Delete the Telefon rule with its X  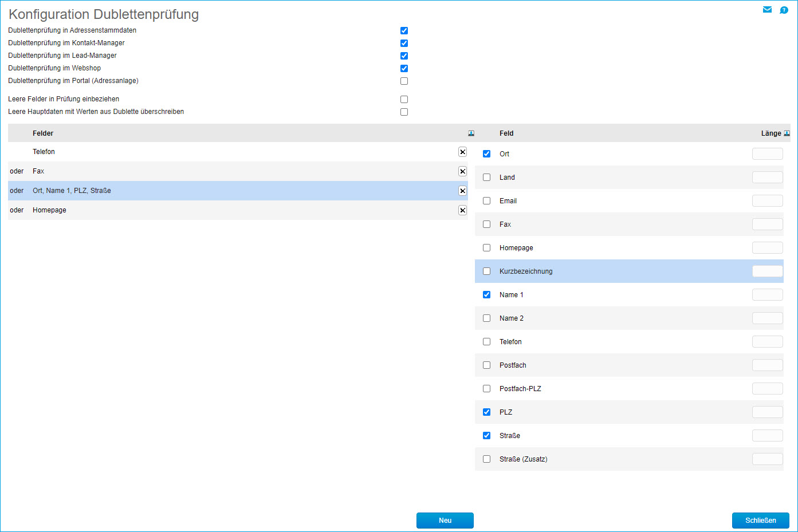[x=462, y=152]
